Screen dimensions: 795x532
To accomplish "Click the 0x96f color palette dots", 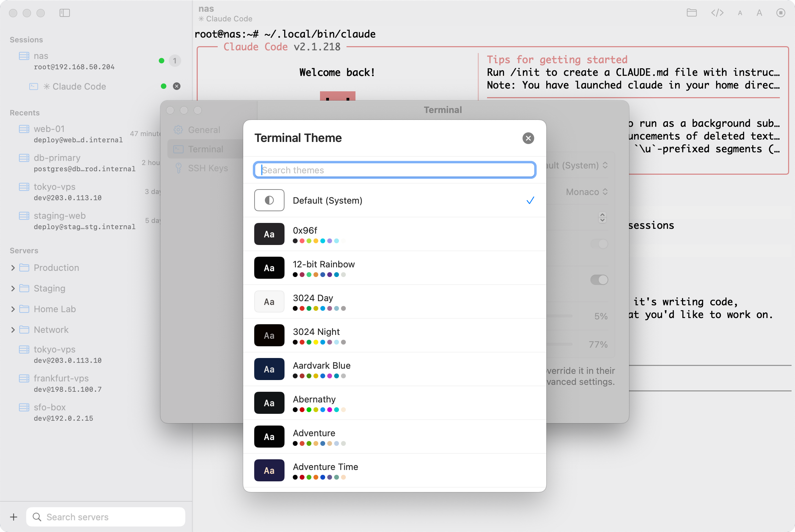I will [319, 241].
